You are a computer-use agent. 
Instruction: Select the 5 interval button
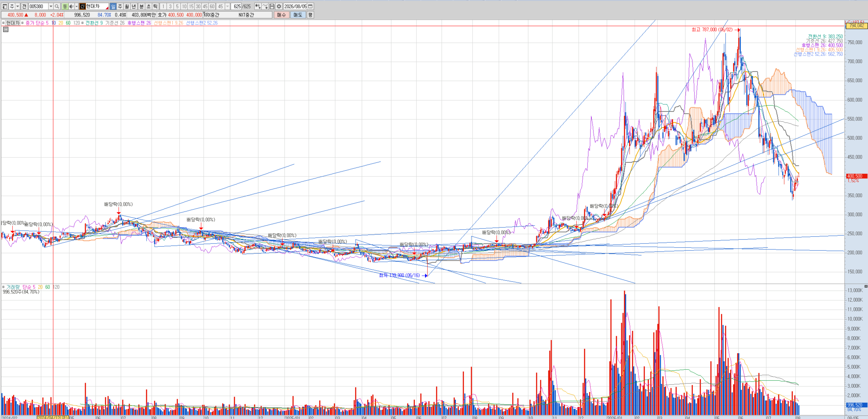pos(177,6)
